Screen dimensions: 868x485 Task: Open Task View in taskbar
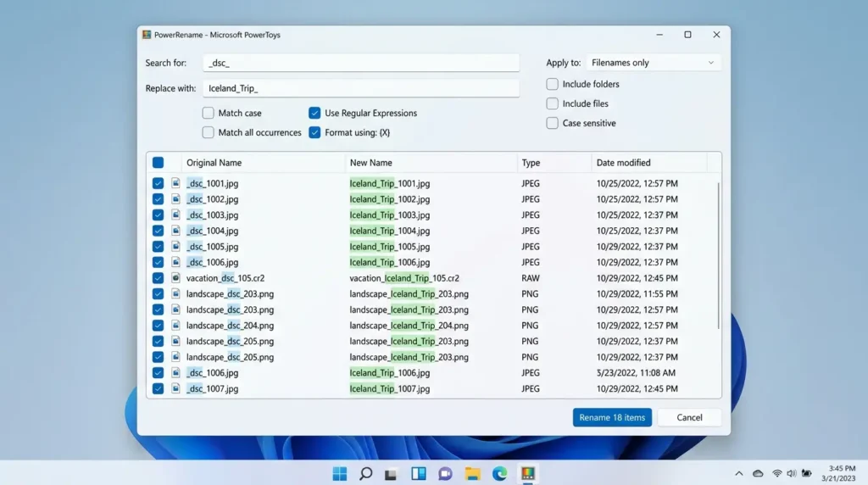coord(391,474)
